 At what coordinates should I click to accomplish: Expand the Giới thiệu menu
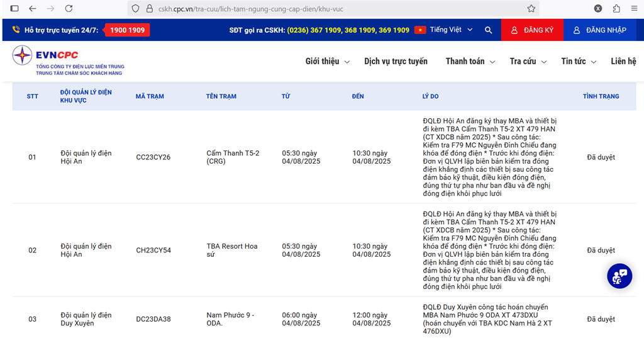(x=327, y=61)
